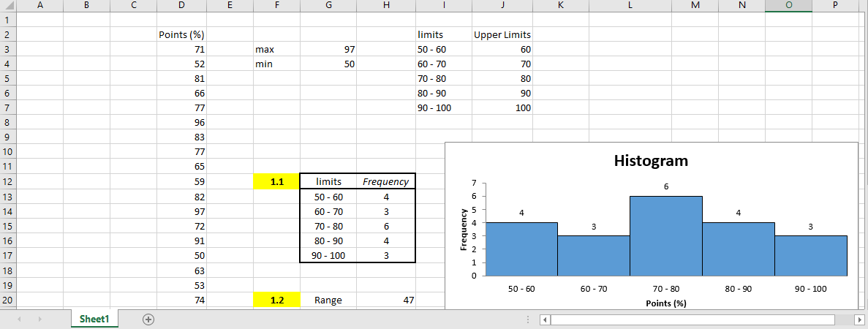This screenshot has width=868, height=329.
Task: Select the yellow 1.2 cell
Action: click(276, 300)
